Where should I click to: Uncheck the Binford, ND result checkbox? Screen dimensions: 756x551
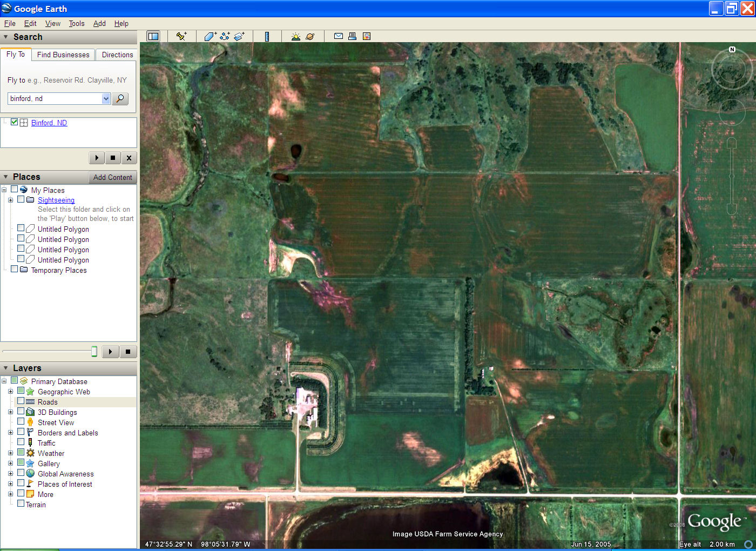click(14, 122)
